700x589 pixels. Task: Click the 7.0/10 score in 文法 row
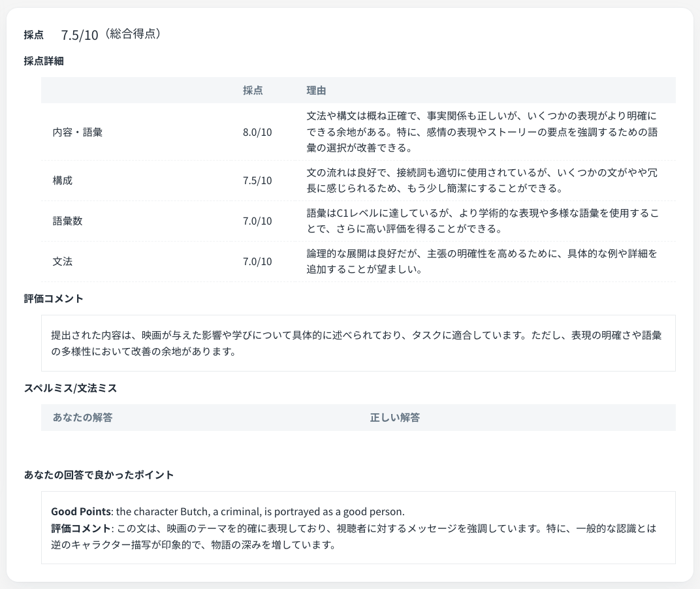pos(257,261)
